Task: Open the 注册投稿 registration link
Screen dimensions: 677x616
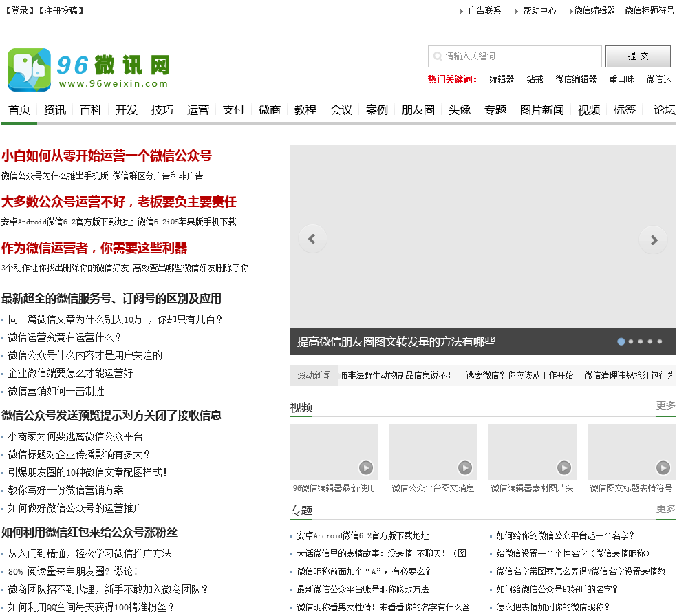Action: click(61, 10)
